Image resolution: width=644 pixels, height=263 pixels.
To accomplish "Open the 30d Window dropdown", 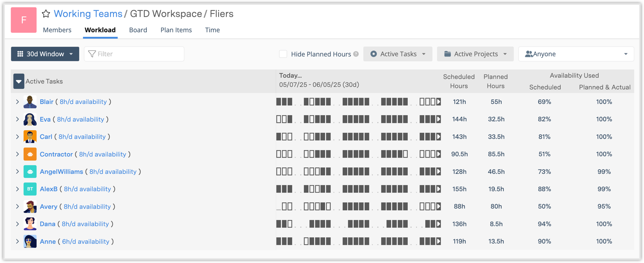I will point(45,54).
